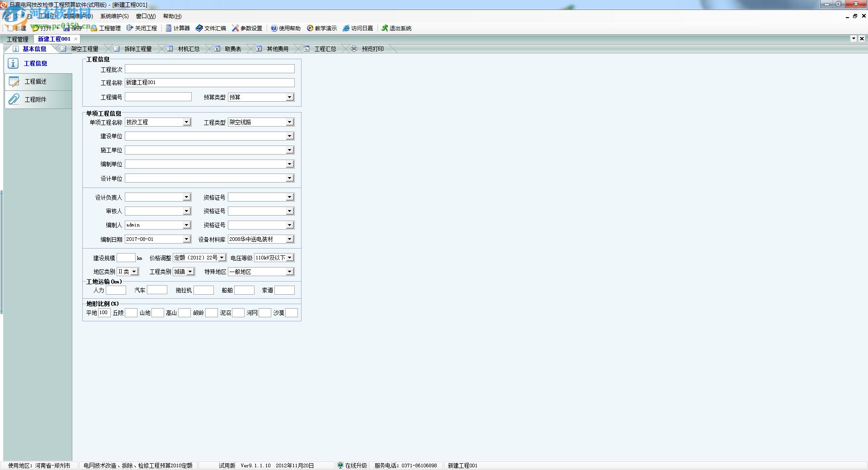Expand the 设备材料库 dropdown
Screen dimensions: 868x470
tap(290, 239)
